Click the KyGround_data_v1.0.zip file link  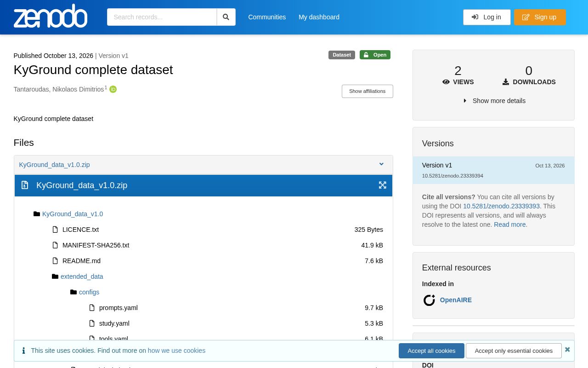point(54,165)
